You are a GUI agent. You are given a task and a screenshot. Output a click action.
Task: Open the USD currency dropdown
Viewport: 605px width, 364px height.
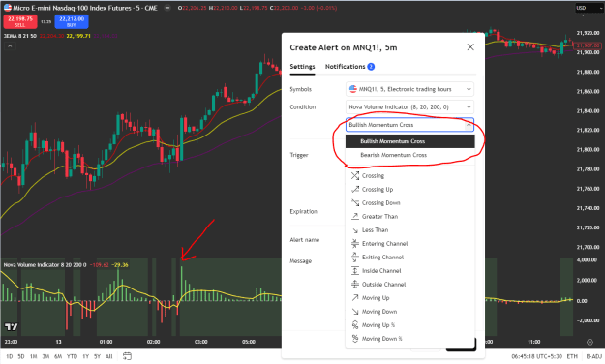click(x=589, y=8)
